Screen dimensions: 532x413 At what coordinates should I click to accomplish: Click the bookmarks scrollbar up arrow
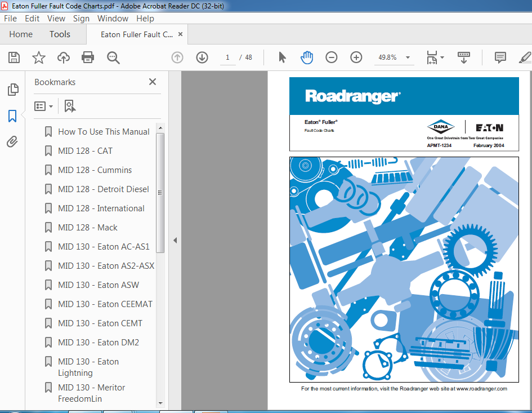tap(160, 128)
